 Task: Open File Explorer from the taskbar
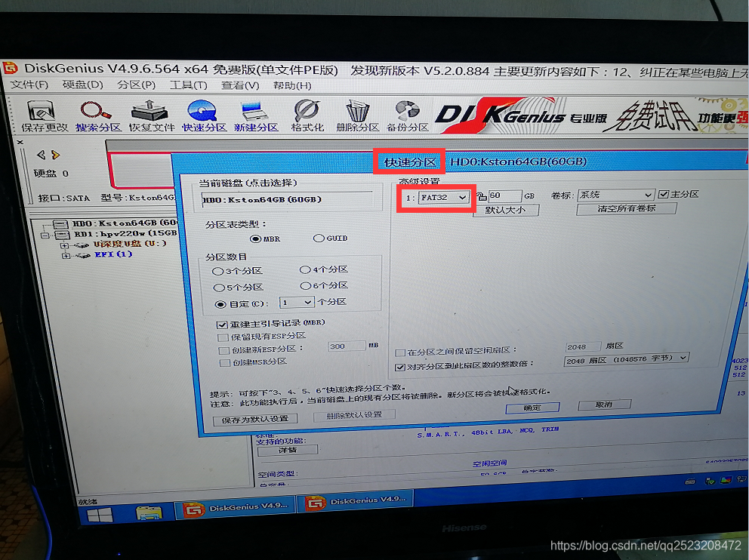click(149, 512)
